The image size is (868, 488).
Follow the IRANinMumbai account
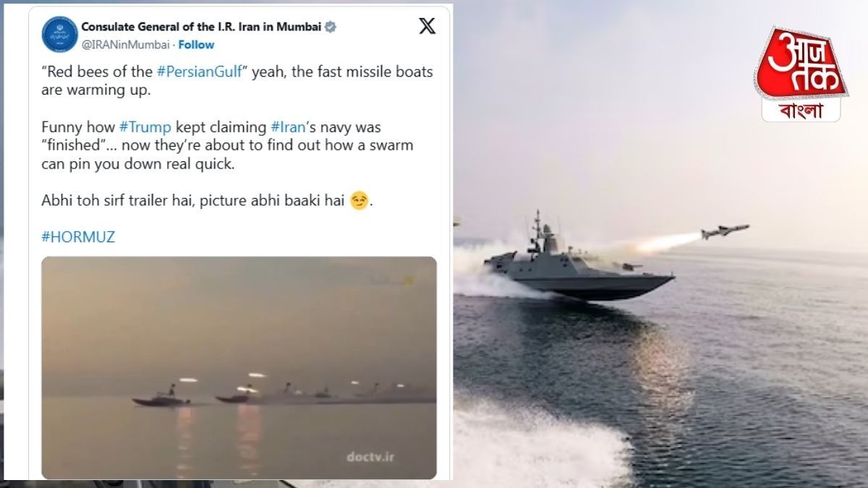pos(196,45)
